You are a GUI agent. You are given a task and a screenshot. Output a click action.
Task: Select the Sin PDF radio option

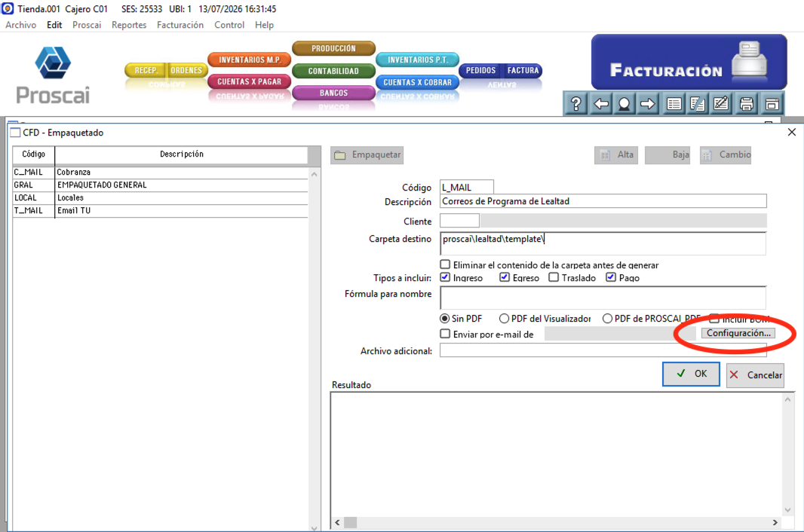444,318
